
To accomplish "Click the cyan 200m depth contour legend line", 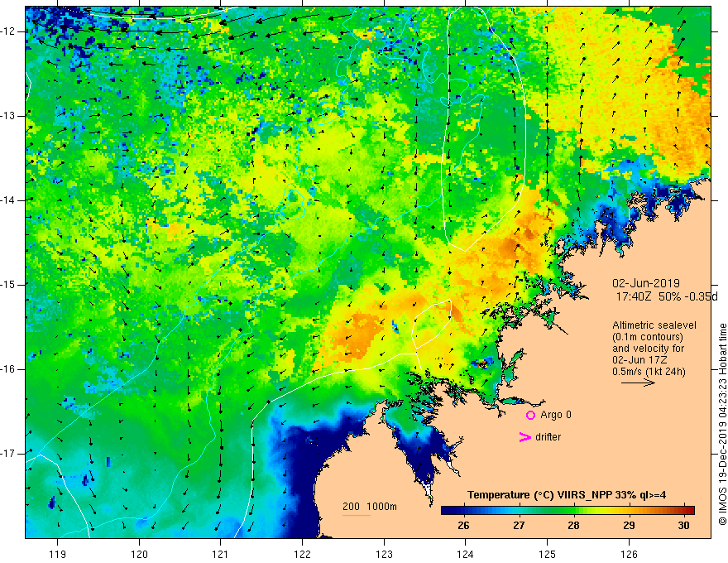I will tap(357, 515).
